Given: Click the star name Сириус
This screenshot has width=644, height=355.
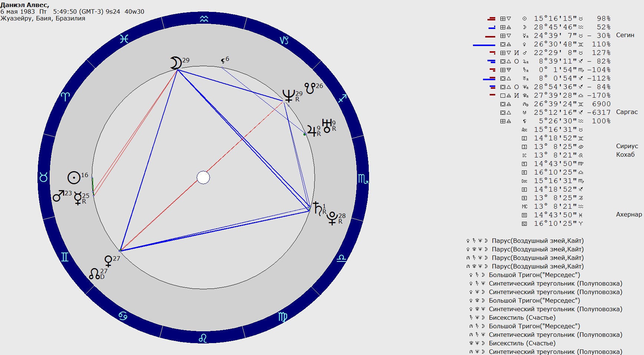Looking at the screenshot, I should (627, 146).
